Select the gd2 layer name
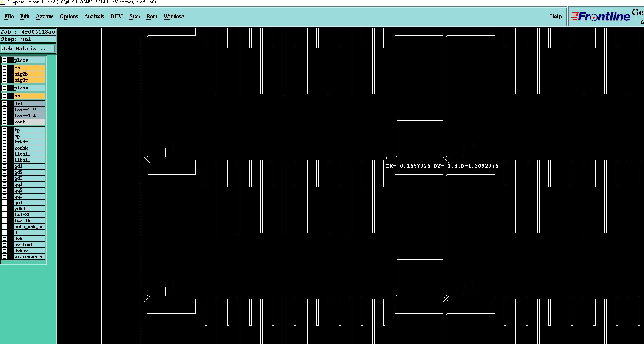 [x=29, y=172]
